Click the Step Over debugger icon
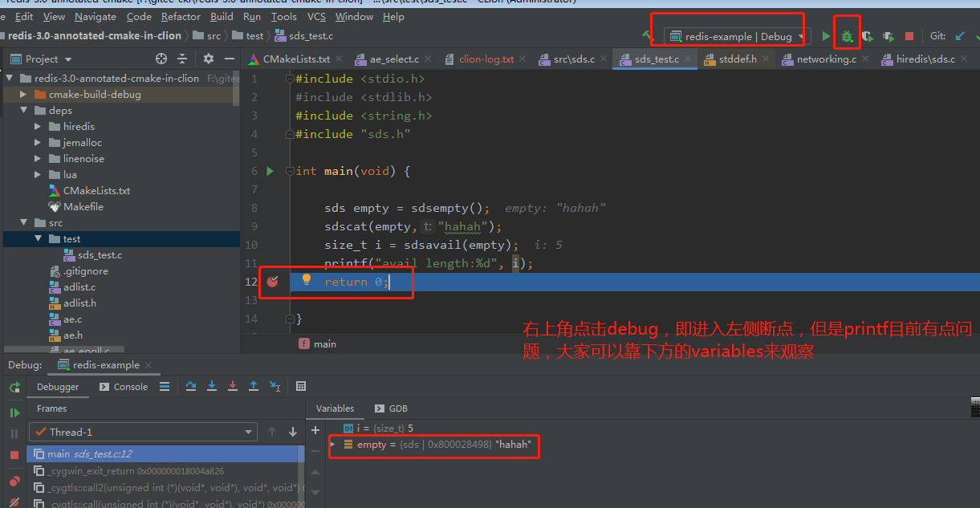980x508 pixels. pos(191,386)
